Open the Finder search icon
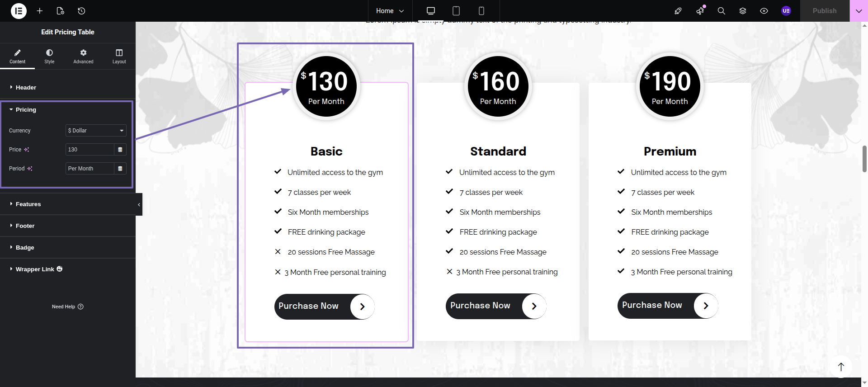Image resolution: width=868 pixels, height=387 pixels. (721, 11)
